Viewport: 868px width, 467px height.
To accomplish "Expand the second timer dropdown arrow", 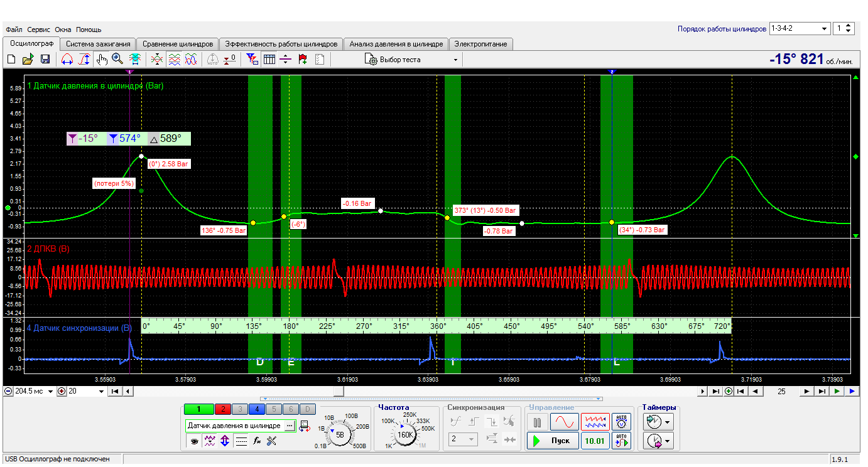I will coord(668,441).
